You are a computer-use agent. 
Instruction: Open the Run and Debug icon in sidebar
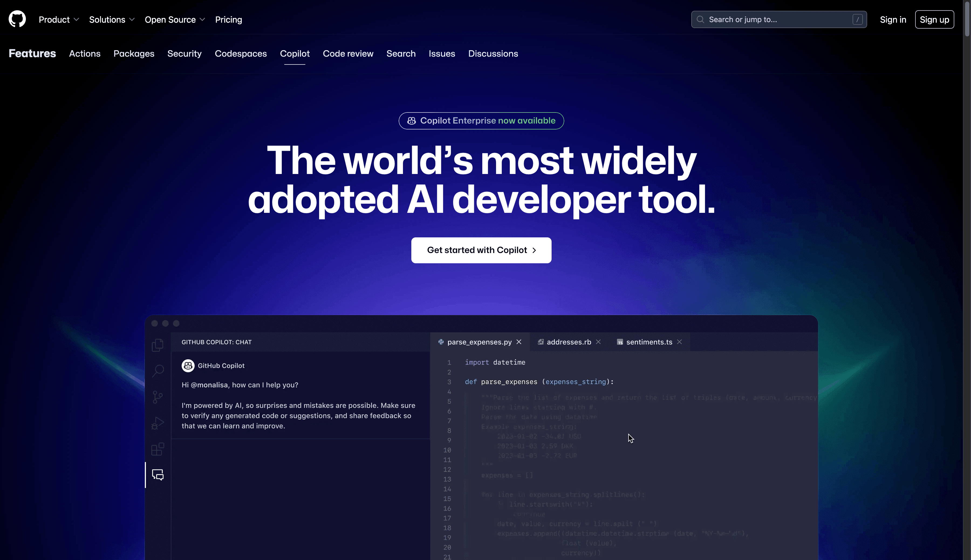pos(158,423)
